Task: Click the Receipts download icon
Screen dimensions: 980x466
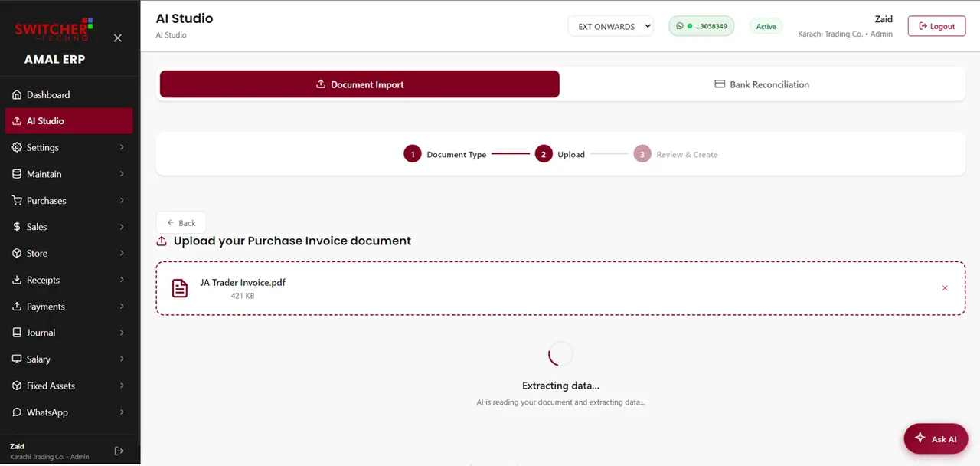Action: click(17, 281)
